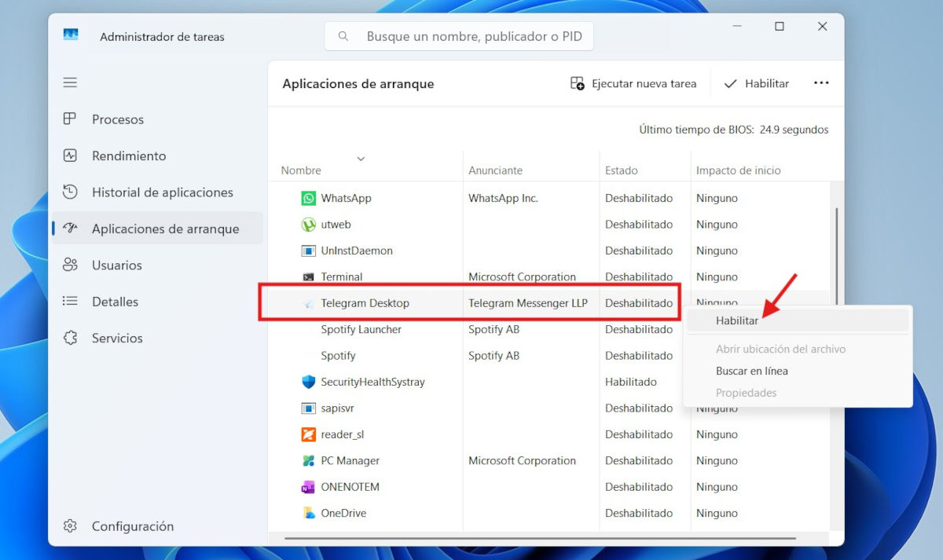Viewport: 943px width, 560px height.
Task: Click the WhatsApp app icon
Action: (307, 197)
